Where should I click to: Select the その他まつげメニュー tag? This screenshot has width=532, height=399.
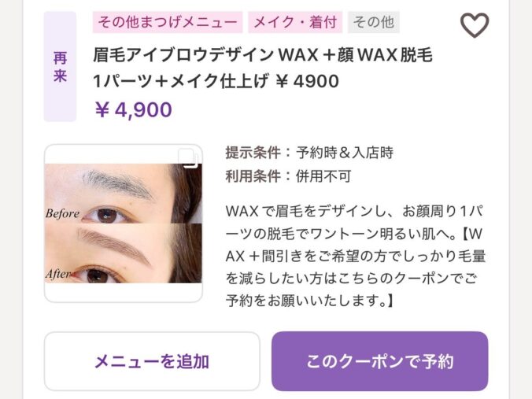(168, 22)
